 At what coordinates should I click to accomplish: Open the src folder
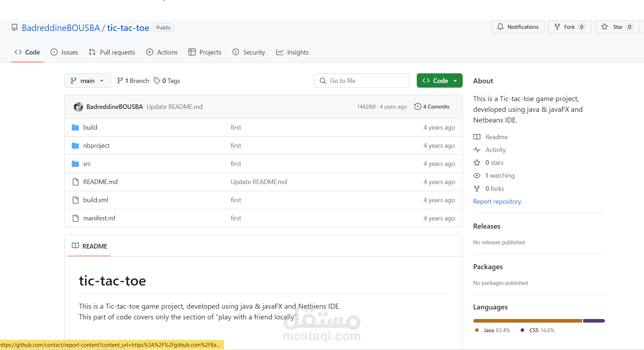tap(87, 164)
